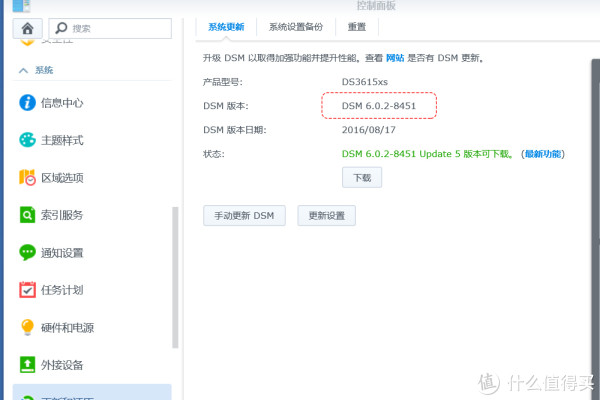600x400 pixels.
Task: Open 区域选项 map icon
Action: pos(27,178)
